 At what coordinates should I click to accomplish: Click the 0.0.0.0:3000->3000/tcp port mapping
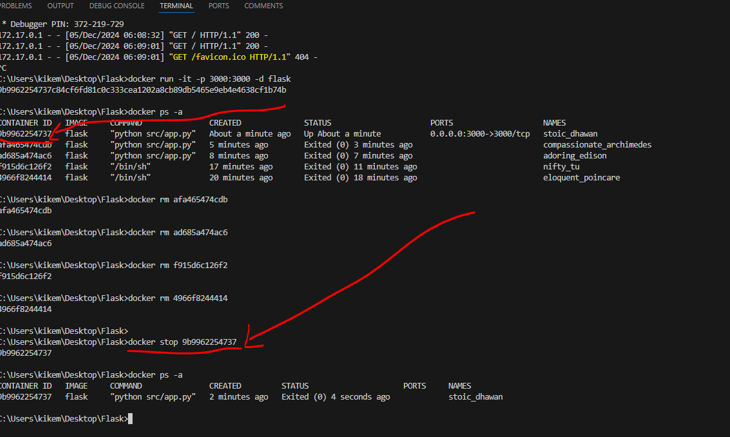pyautogui.click(x=480, y=134)
